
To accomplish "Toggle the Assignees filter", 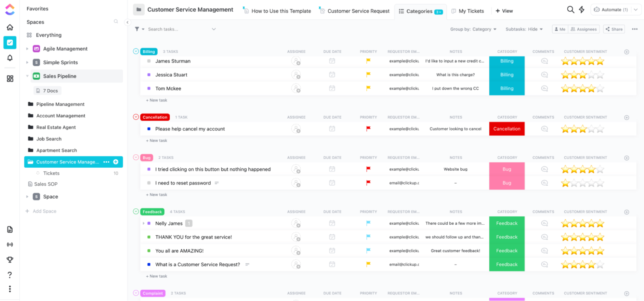I will pos(584,29).
